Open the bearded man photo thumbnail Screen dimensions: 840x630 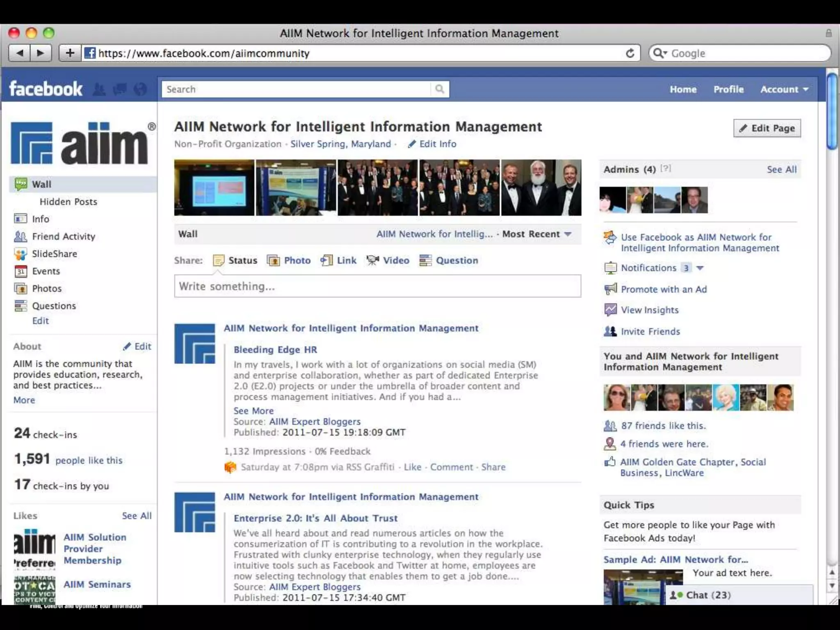click(x=541, y=188)
